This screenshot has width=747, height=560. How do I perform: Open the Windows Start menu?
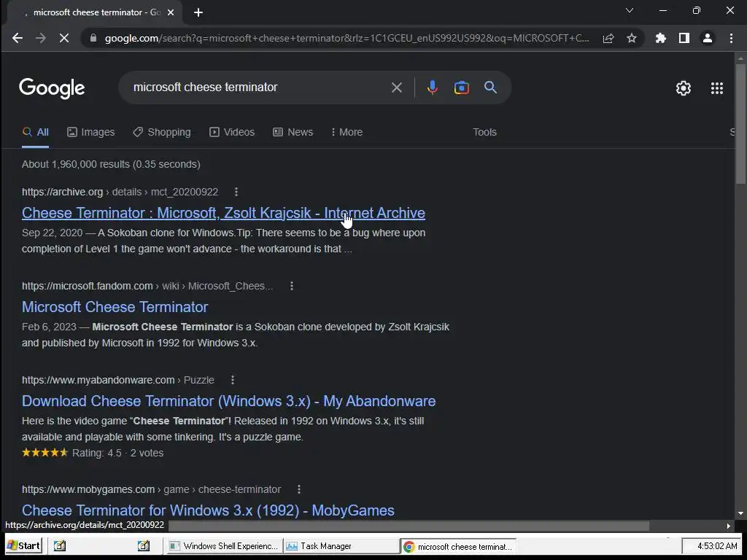point(24,545)
